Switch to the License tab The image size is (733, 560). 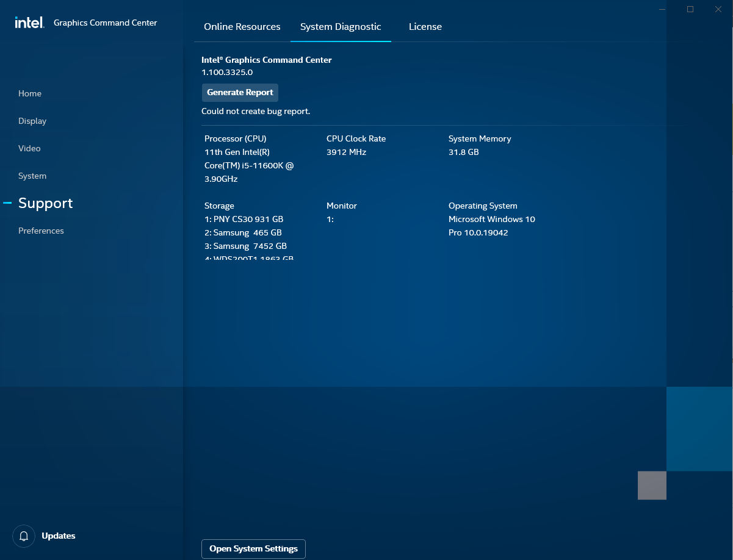coord(425,26)
